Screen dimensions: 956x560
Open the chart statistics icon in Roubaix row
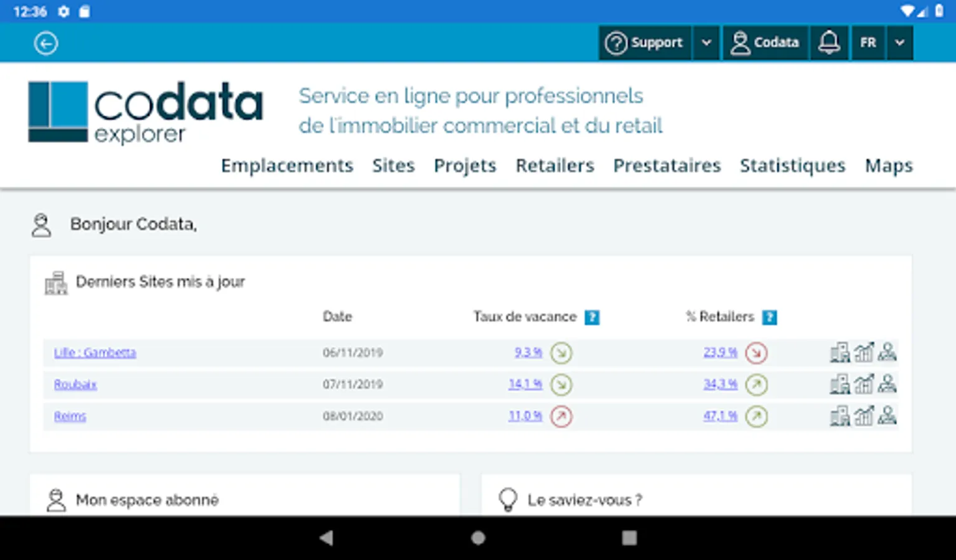tap(864, 384)
